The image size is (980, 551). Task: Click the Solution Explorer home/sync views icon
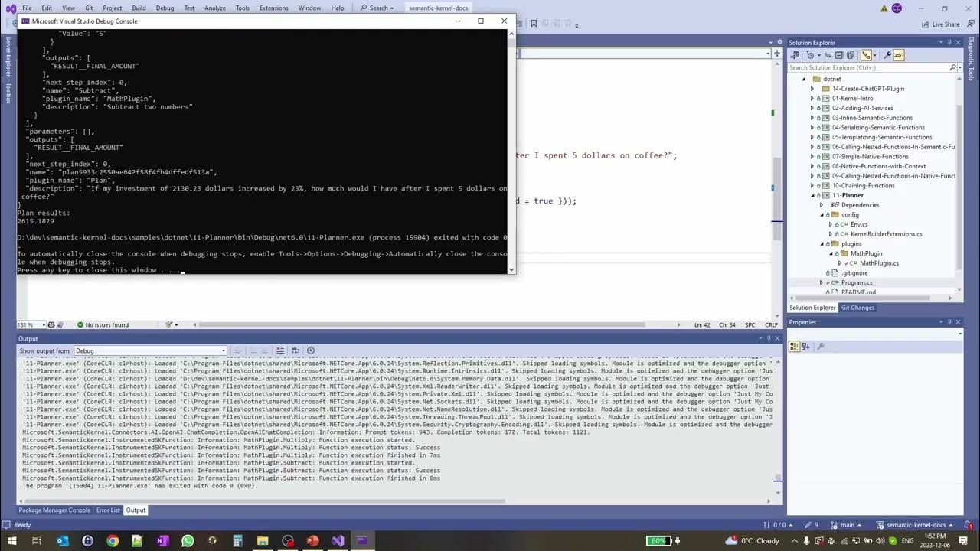click(x=795, y=55)
